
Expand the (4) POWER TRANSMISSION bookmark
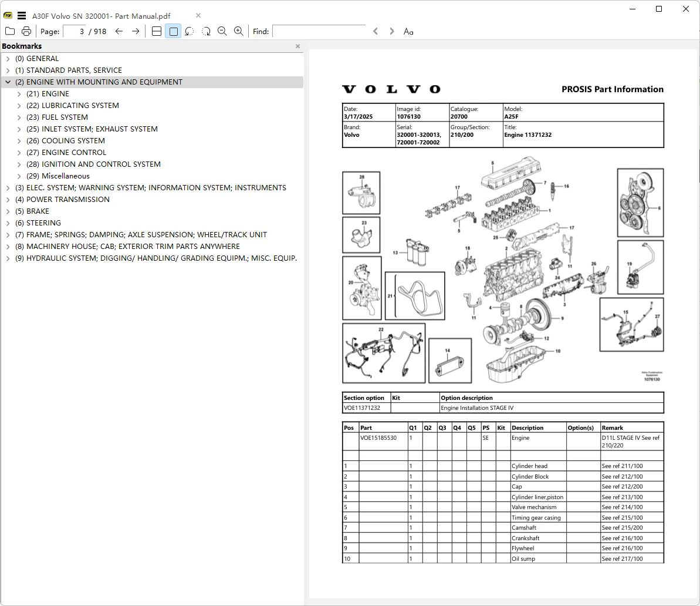[x=8, y=200]
